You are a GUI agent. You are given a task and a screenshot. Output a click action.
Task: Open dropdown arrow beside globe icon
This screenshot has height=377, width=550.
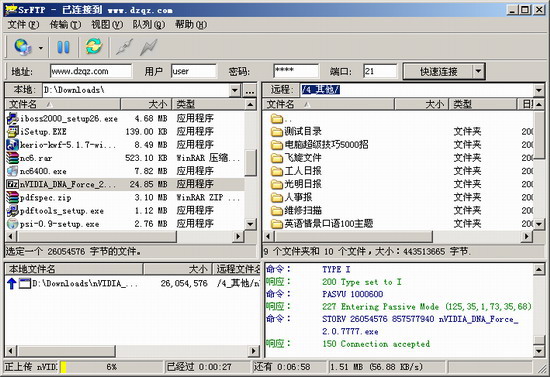point(41,48)
